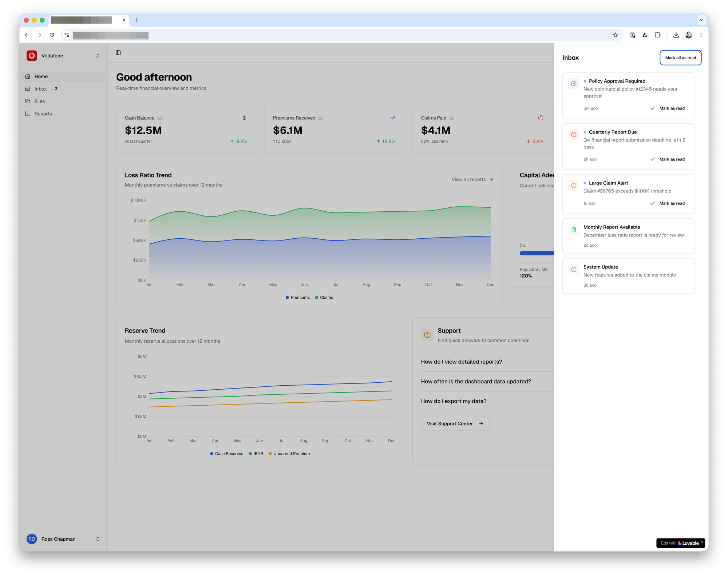Click the Mark all as read button
Image resolution: width=728 pixels, height=577 pixels.
point(680,58)
